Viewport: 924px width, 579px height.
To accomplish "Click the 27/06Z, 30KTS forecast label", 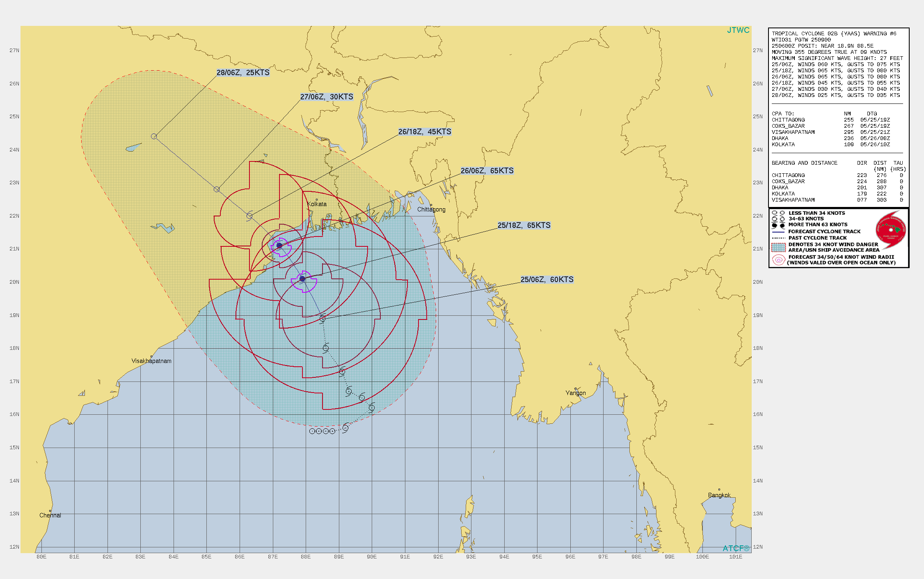I will pyautogui.click(x=327, y=97).
